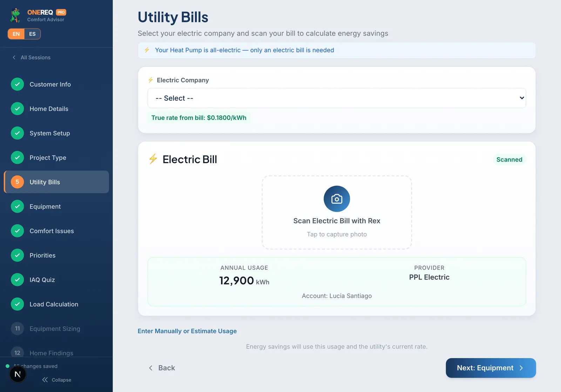561x392 pixels.
Task: Click the green checkmark beside System Setup
Action: 17,133
